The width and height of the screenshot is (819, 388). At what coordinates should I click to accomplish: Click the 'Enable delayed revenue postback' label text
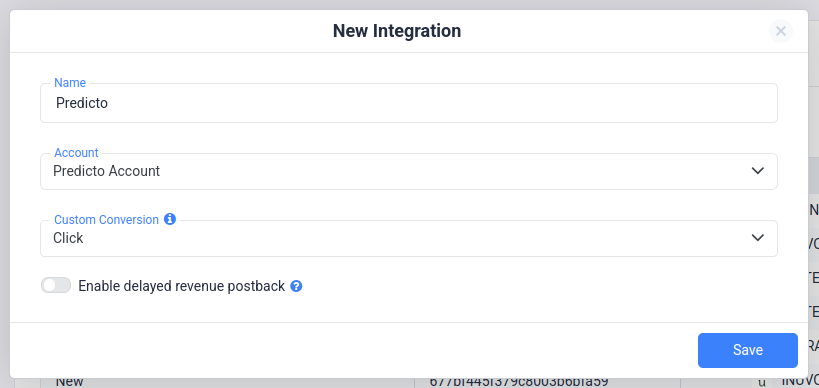pos(181,286)
